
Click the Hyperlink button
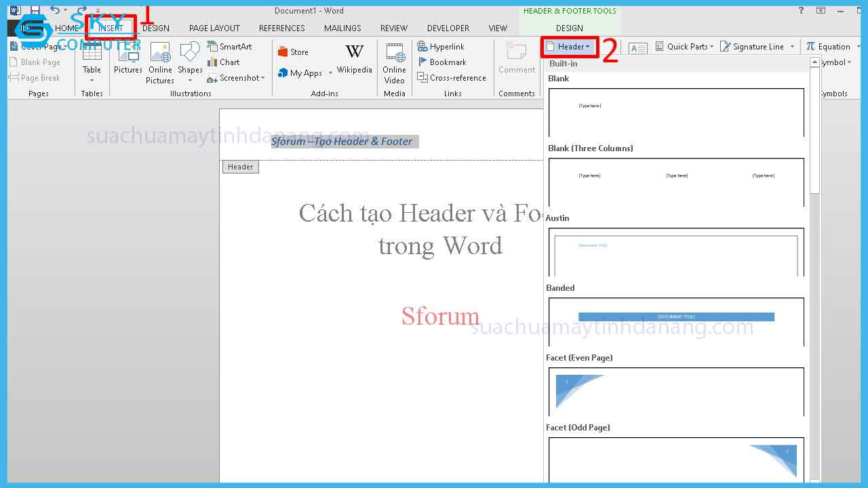[x=441, y=47]
